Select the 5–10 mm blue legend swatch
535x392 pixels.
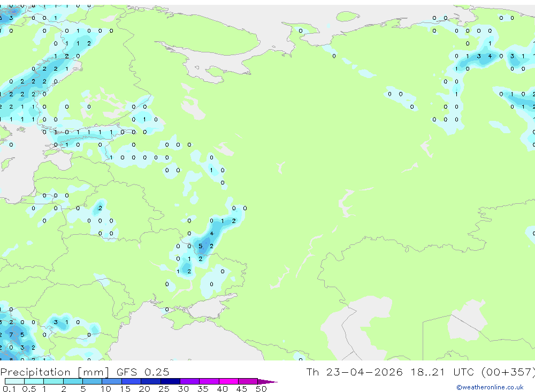93,381
